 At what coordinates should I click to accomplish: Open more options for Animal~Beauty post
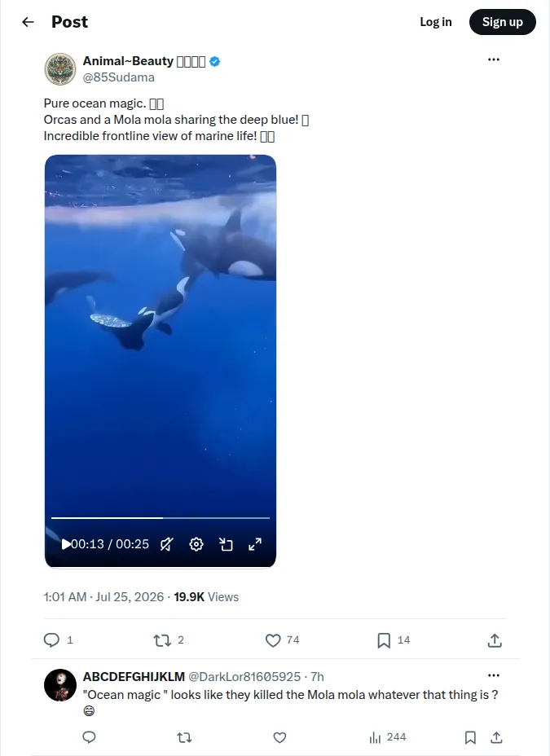pos(494,59)
